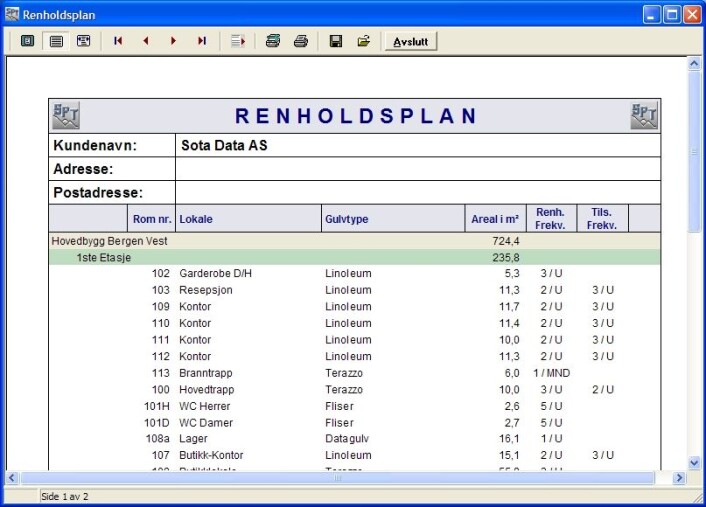The height and width of the screenshot is (507, 706).
Task: Click the vertical scrollbar up arrow
Action: tap(694, 64)
